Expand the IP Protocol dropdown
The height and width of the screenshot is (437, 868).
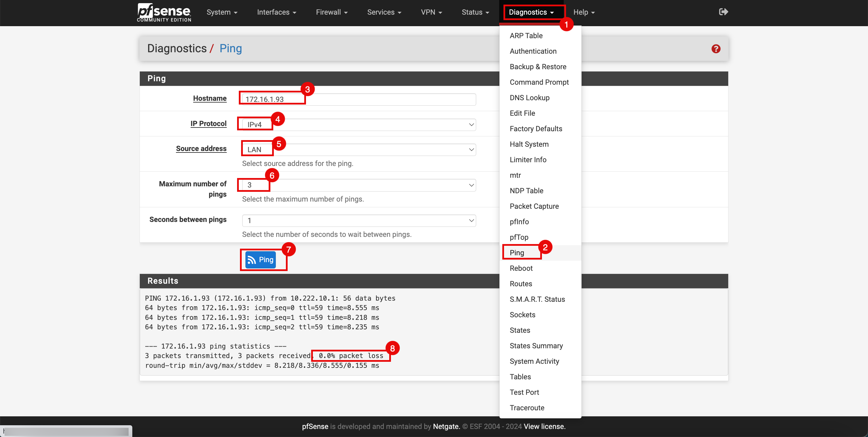[359, 124]
